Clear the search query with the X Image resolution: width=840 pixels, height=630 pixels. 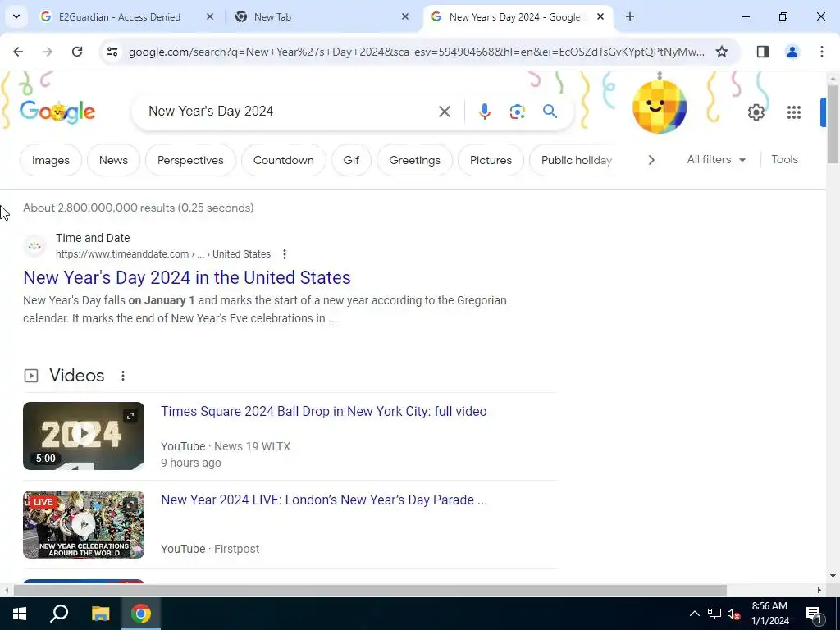[x=444, y=112]
